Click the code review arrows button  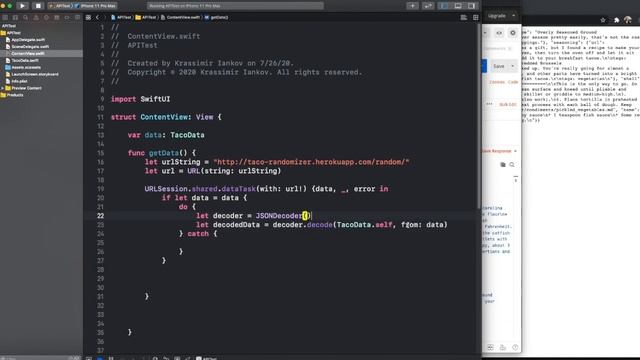(428, 6)
